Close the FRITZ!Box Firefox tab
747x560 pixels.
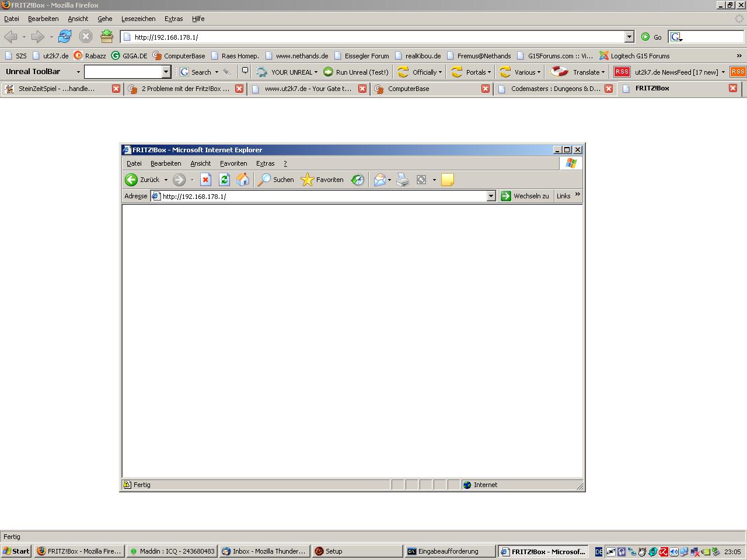pos(733,88)
